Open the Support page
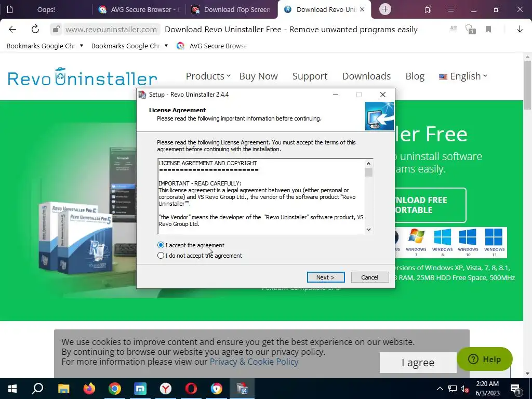This screenshot has height=399, width=532. [x=310, y=76]
